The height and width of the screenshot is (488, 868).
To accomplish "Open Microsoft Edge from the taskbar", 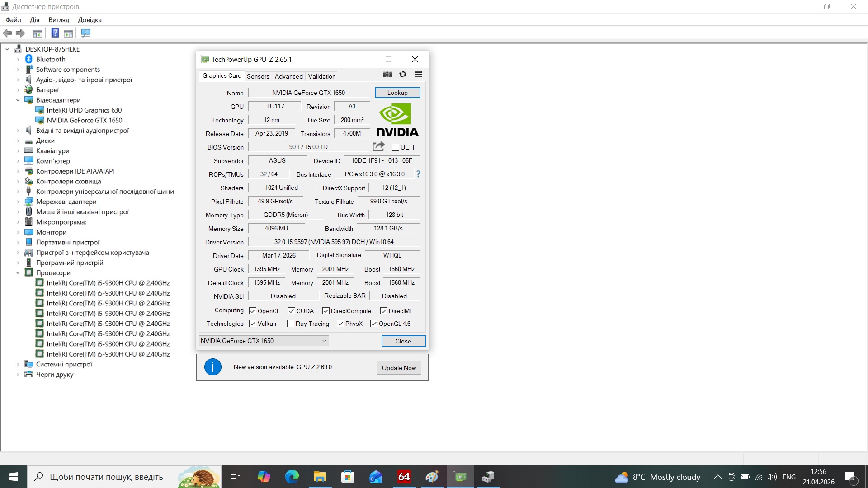I will point(292,477).
